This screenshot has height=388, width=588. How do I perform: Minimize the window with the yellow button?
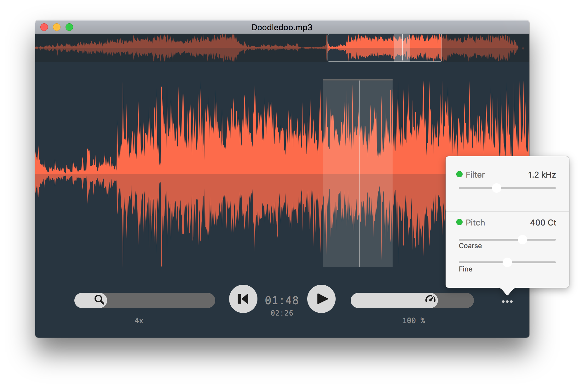[57, 27]
